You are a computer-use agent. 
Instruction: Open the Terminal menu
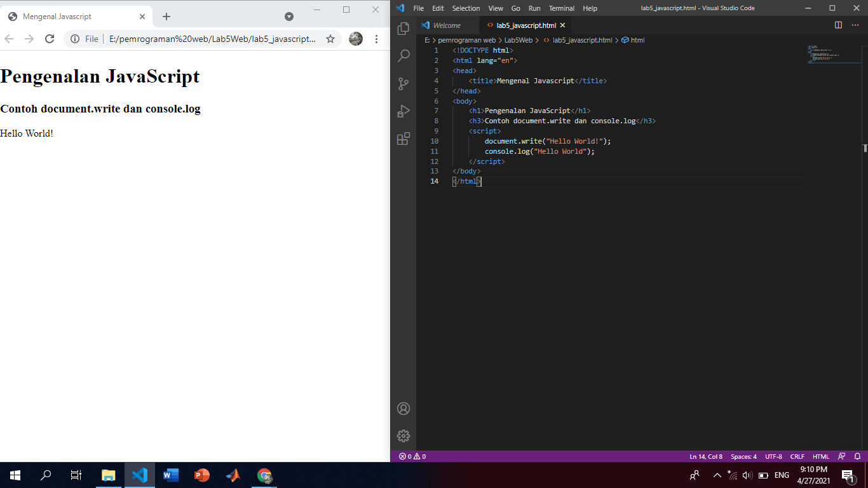coord(561,8)
